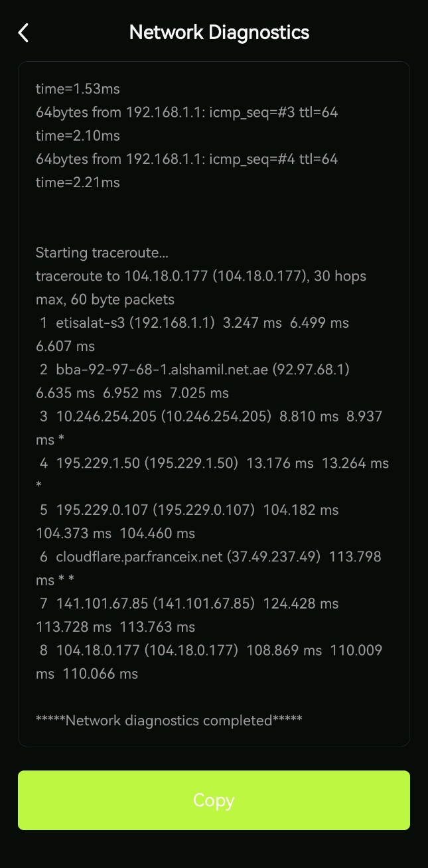This screenshot has height=868, width=428.
Task: Click the Network Diagnostics page title
Action: [219, 32]
